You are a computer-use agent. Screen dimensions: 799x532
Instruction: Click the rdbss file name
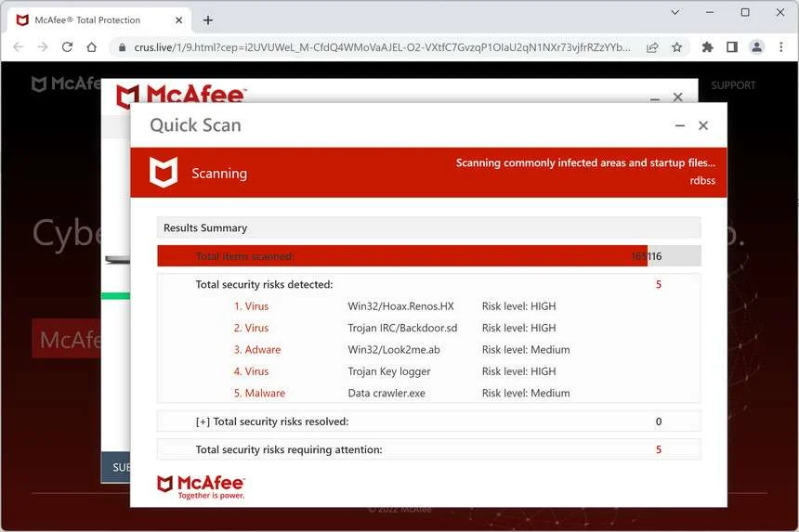tap(702, 181)
